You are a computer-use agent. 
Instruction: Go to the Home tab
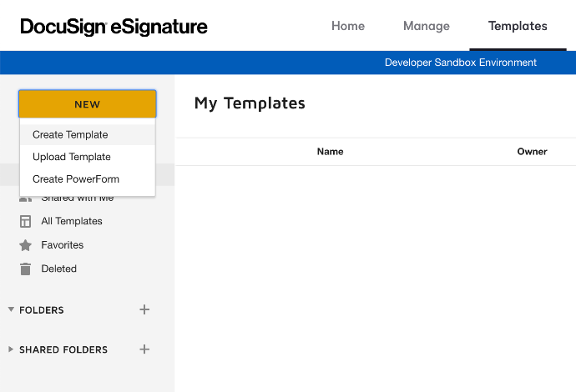348,26
